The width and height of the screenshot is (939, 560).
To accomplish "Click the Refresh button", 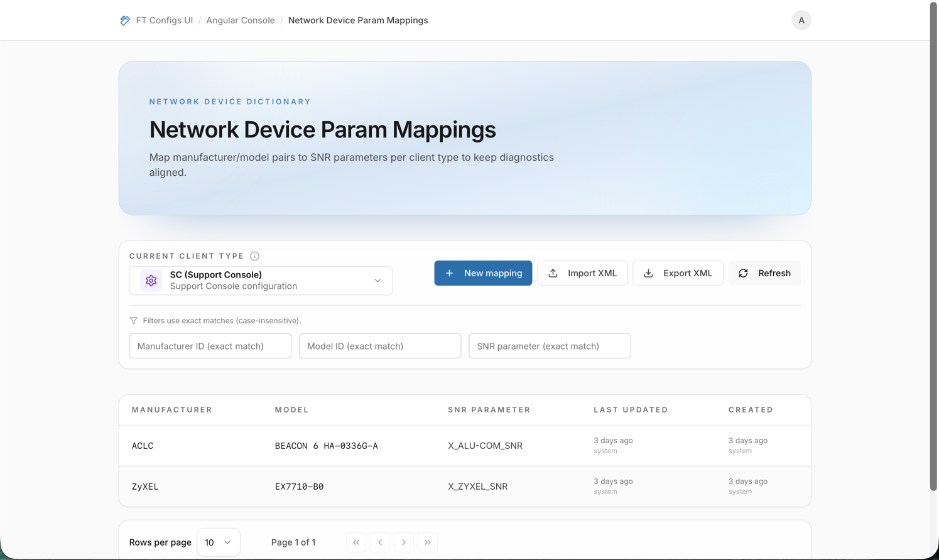I will (x=764, y=273).
